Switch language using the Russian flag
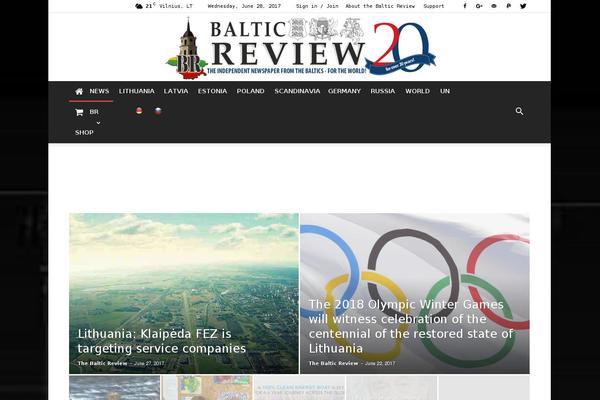Image resolution: width=600 pixels, height=400 pixels. click(x=158, y=111)
